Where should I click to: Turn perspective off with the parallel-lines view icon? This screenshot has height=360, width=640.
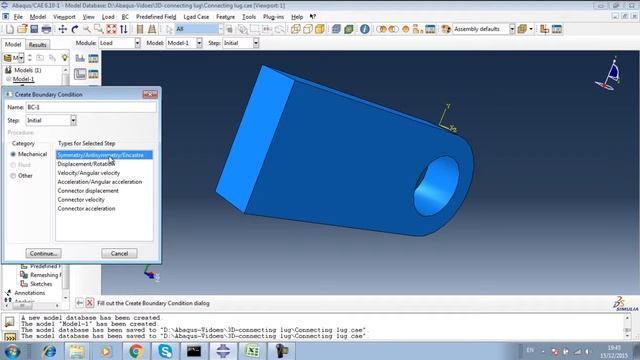[x=140, y=29]
